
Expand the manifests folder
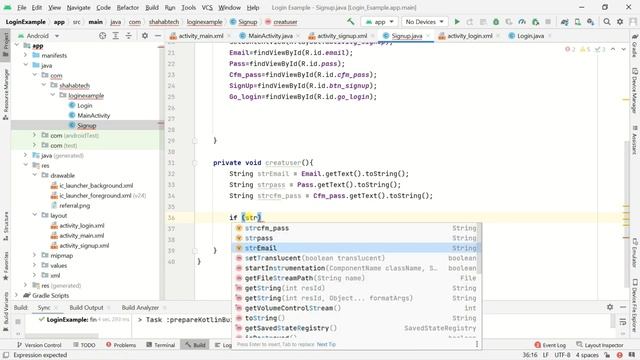tap(25, 55)
